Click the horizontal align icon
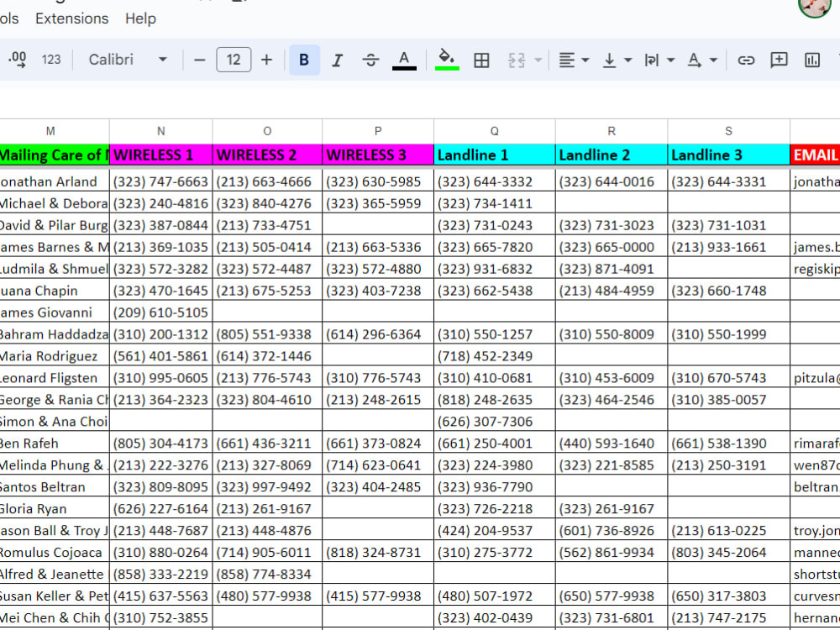The width and height of the screenshot is (840, 630). (567, 60)
